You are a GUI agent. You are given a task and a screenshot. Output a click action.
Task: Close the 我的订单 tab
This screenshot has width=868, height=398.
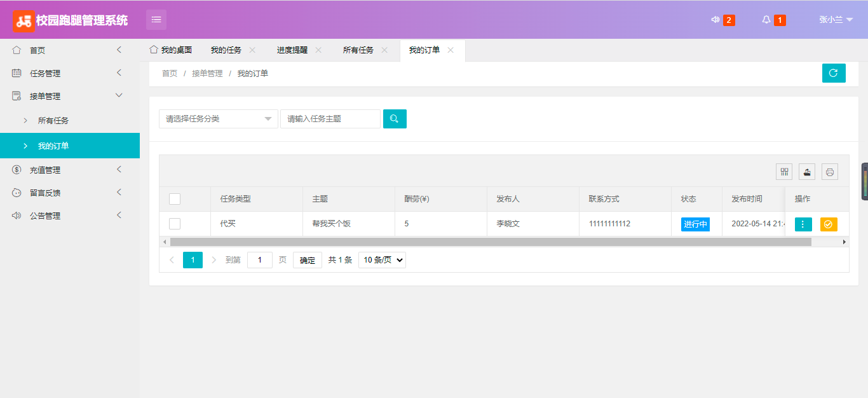click(451, 50)
